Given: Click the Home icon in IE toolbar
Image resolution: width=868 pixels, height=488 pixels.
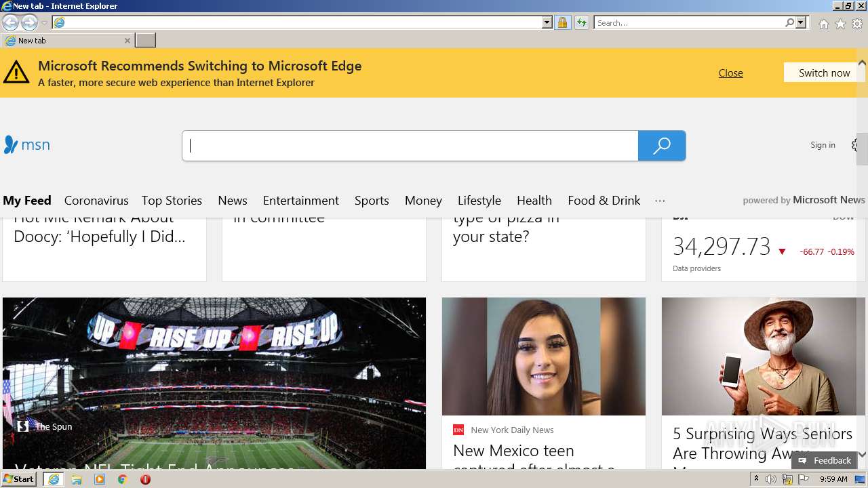Looking at the screenshot, I should click(x=823, y=24).
